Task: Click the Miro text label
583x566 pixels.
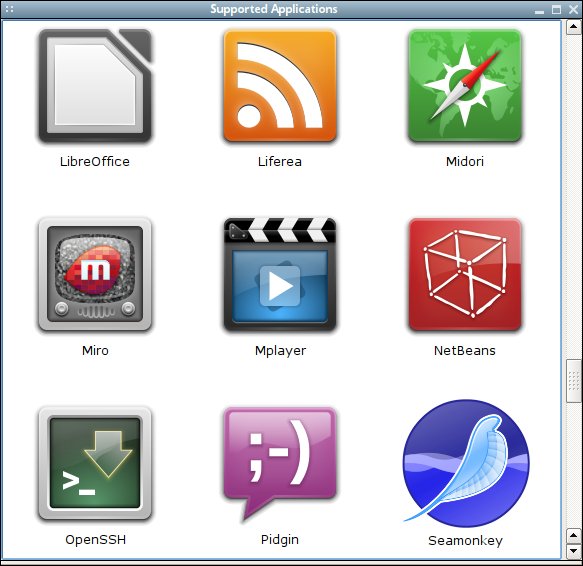Action: [95, 351]
